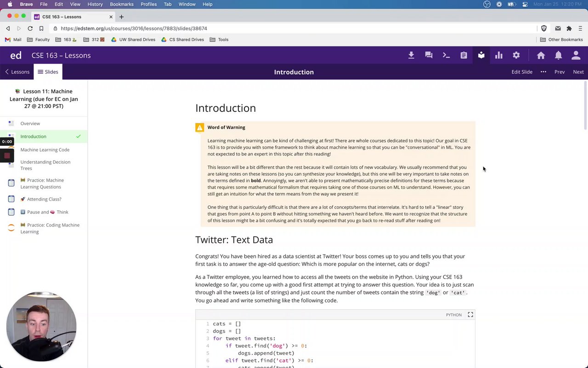
Task: Open the discussion chat icon
Action: [429, 55]
